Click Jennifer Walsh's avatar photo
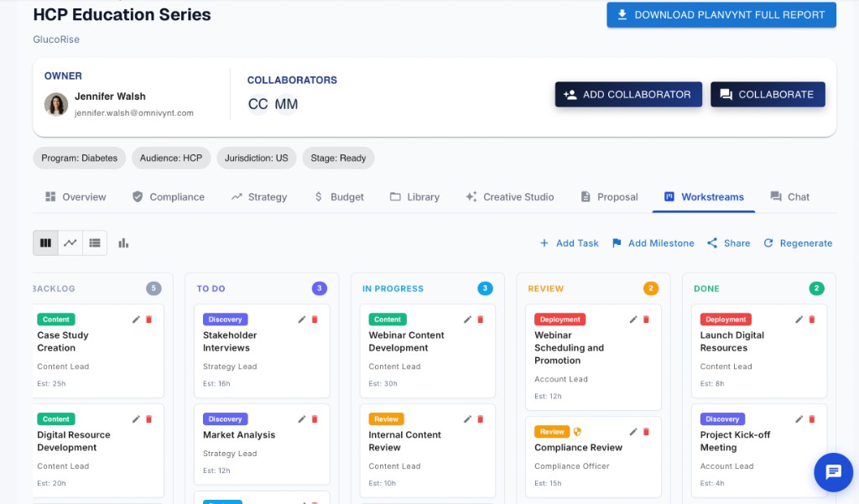Image resolution: width=859 pixels, height=504 pixels. pyautogui.click(x=56, y=104)
